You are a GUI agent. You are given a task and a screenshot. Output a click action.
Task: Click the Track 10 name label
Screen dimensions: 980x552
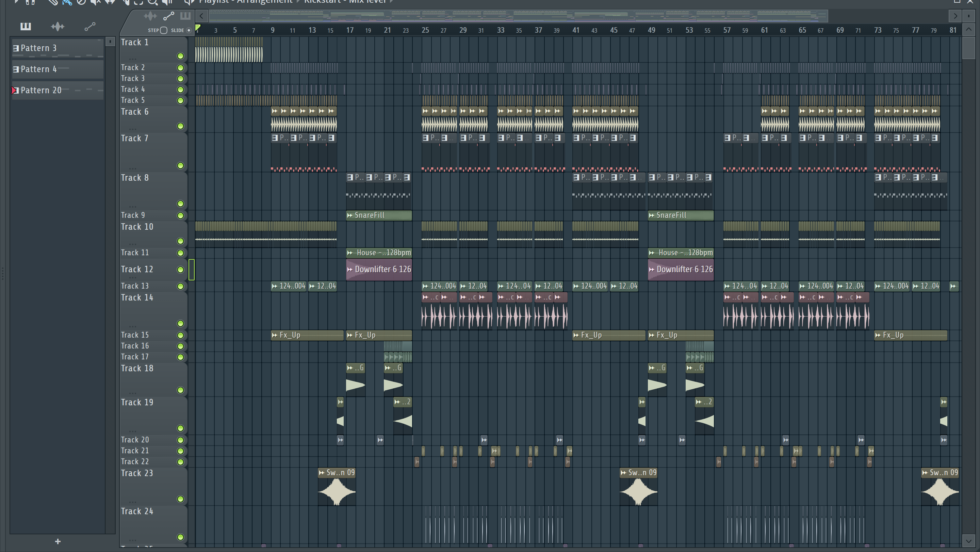tap(137, 227)
